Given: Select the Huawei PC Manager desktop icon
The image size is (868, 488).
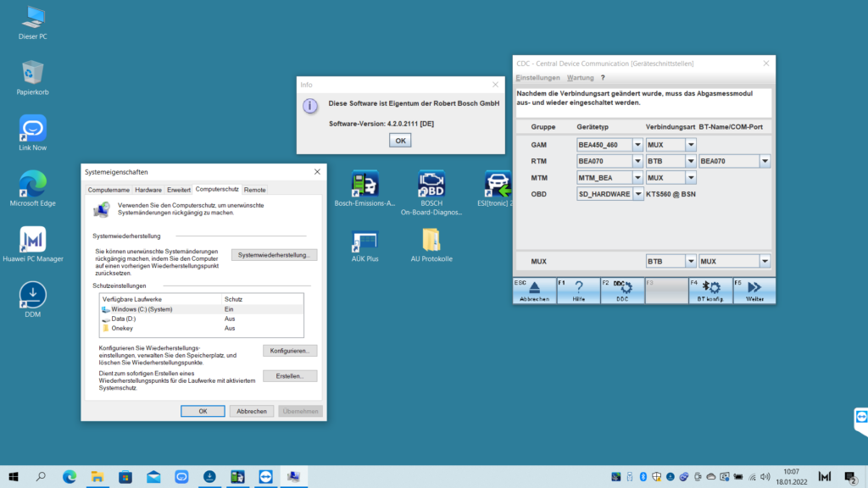Looking at the screenshot, I should pos(33,244).
